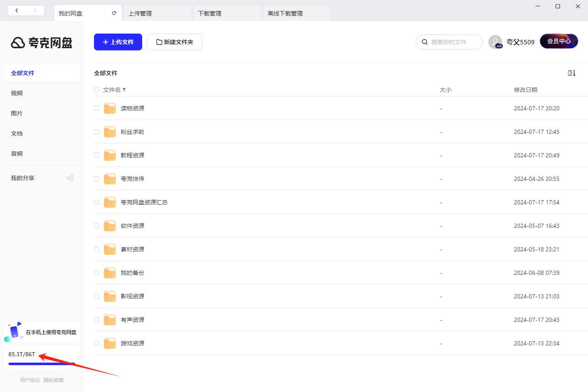Viewport: 588px width, 392px height.
Task: Click the 读物资源 folder icon
Action: click(110, 108)
